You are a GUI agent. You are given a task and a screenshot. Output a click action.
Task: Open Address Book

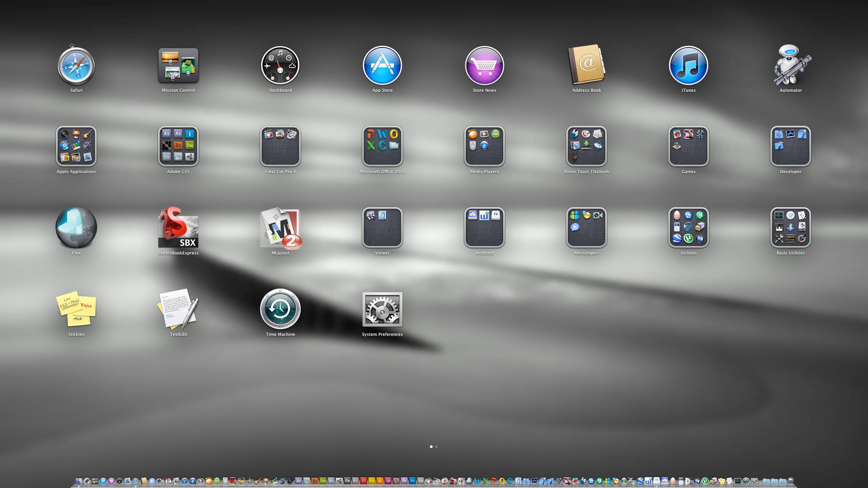click(587, 66)
